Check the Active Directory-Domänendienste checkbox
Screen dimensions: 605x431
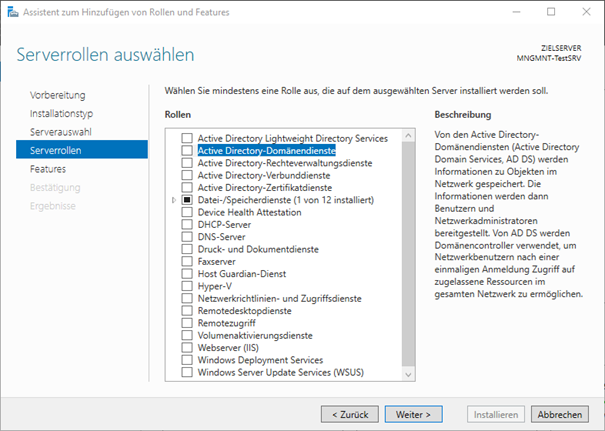tap(186, 150)
